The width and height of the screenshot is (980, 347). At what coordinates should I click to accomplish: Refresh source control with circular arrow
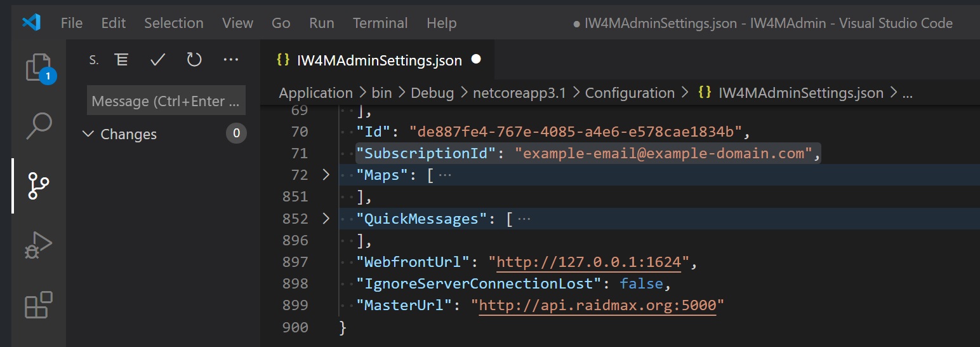[x=194, y=60]
